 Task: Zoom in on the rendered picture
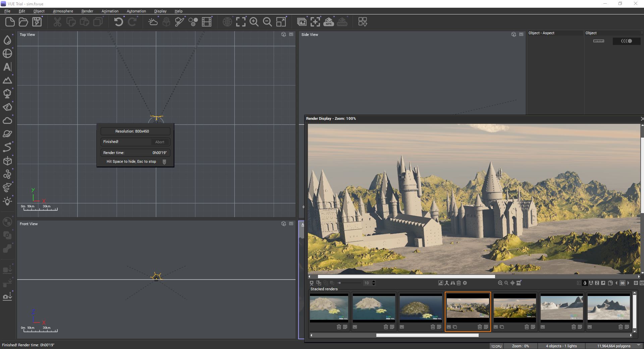coord(500,283)
